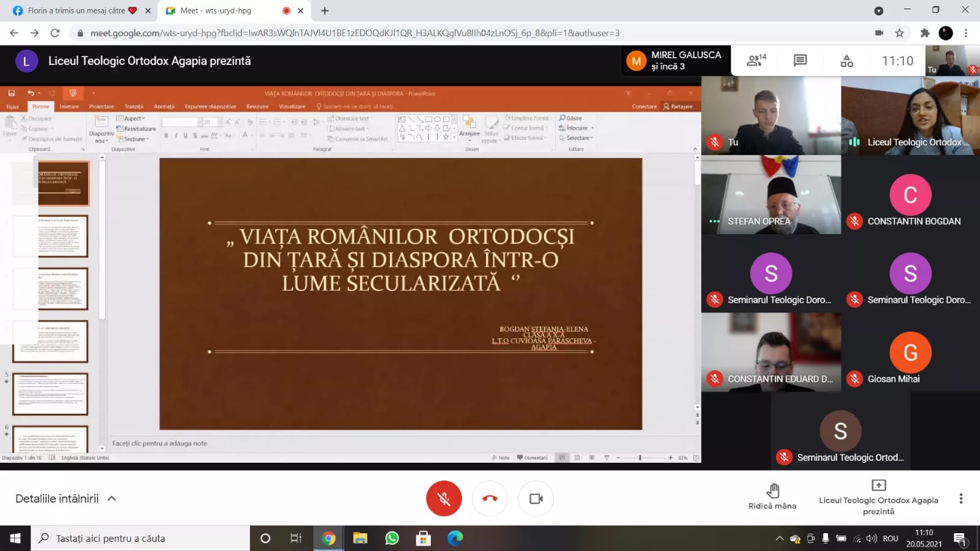Open the chat messages panel

tap(800, 61)
